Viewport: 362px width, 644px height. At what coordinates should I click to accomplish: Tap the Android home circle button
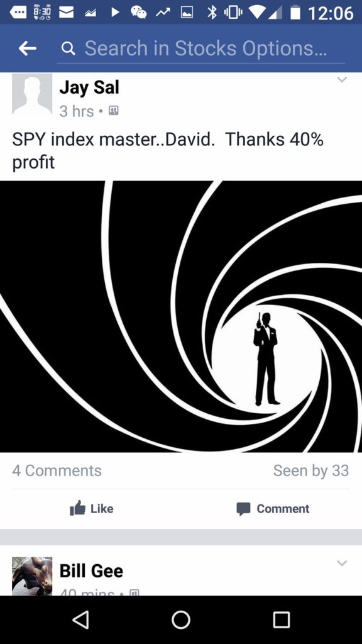(x=181, y=619)
